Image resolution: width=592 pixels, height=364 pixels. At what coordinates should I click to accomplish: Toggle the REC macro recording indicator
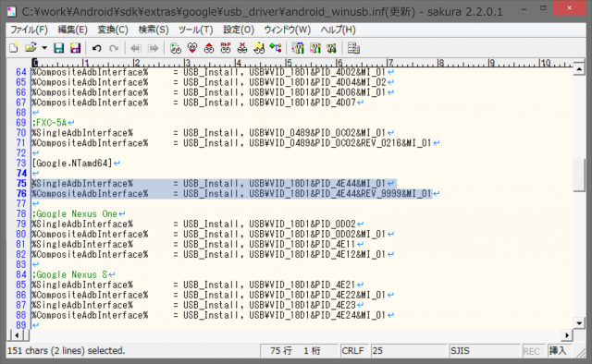531,351
